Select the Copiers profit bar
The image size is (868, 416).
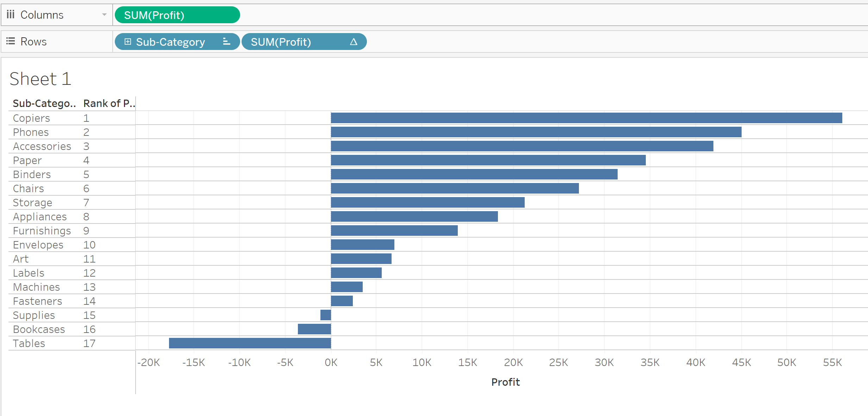[586, 118]
